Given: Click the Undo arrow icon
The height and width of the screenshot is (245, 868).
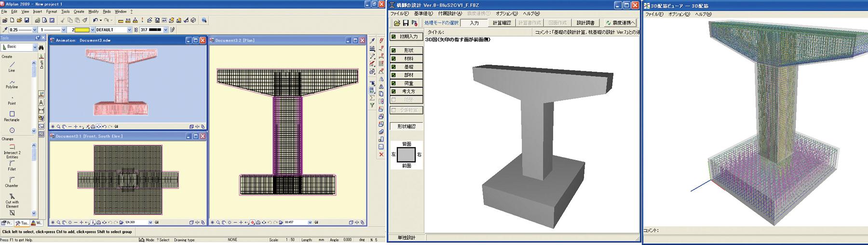Looking at the screenshot, I should tap(95, 20).
